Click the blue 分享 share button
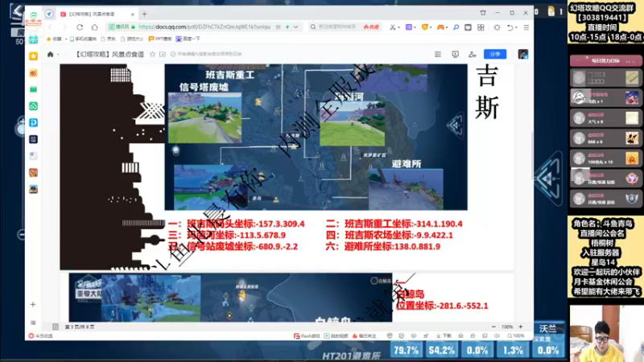 pyautogui.click(x=495, y=54)
